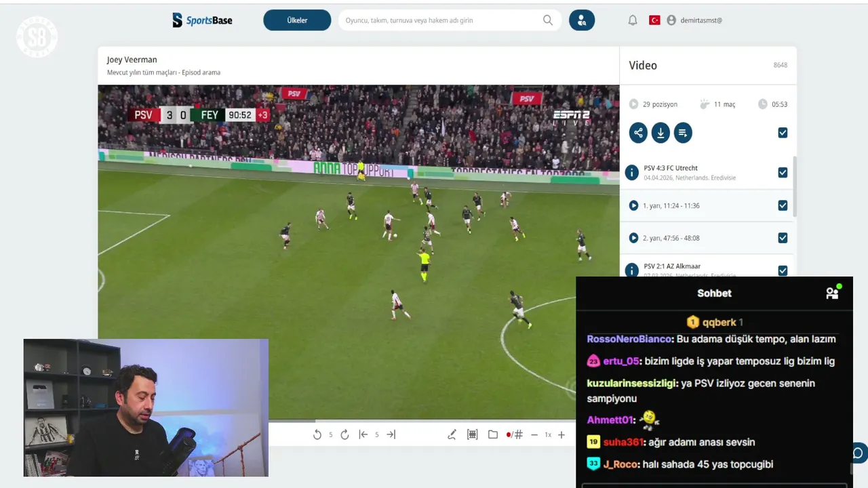This screenshot has width=868, height=488.
Task: Show info for PSV 4:3 FC Utrecht
Action: [632, 173]
